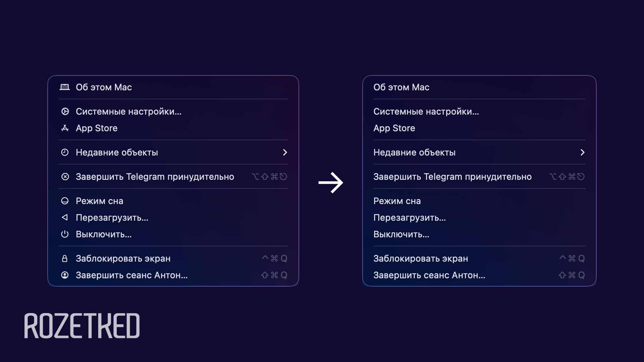Choose Режим сна in the right menu
Image resolution: width=644 pixels, height=362 pixels.
pyautogui.click(x=397, y=201)
